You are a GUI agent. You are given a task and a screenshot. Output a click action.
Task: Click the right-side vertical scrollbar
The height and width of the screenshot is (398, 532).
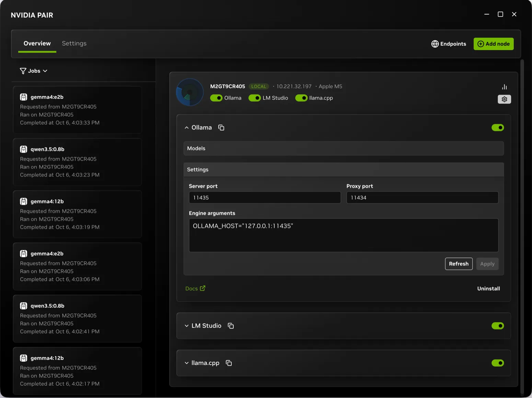(x=522, y=226)
